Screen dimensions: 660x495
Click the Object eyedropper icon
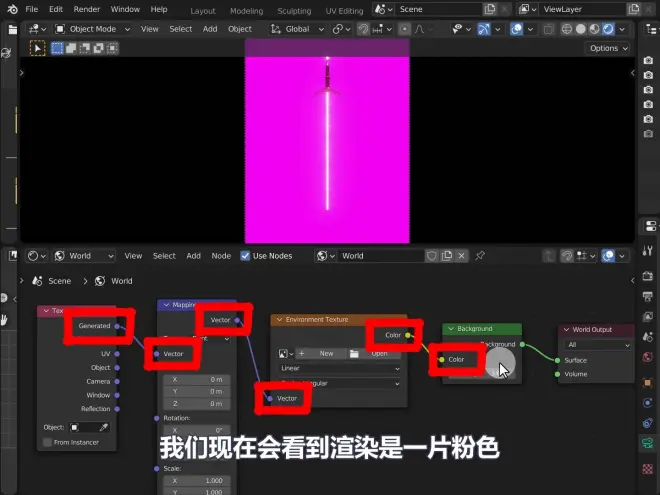(x=103, y=428)
